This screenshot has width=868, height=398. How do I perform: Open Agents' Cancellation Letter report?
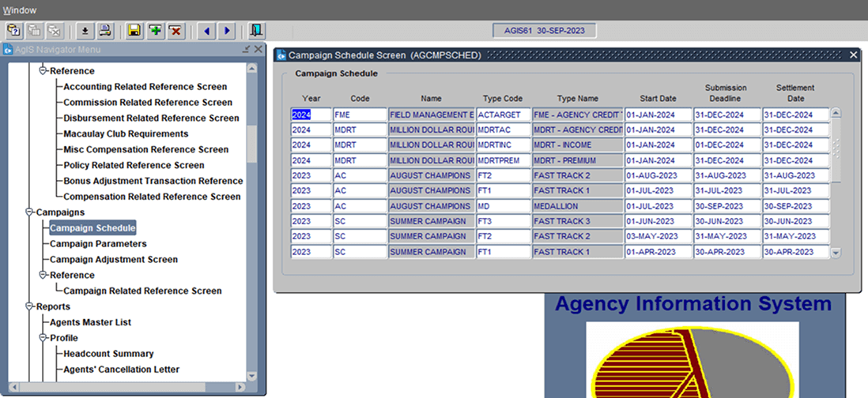pyautogui.click(x=121, y=370)
